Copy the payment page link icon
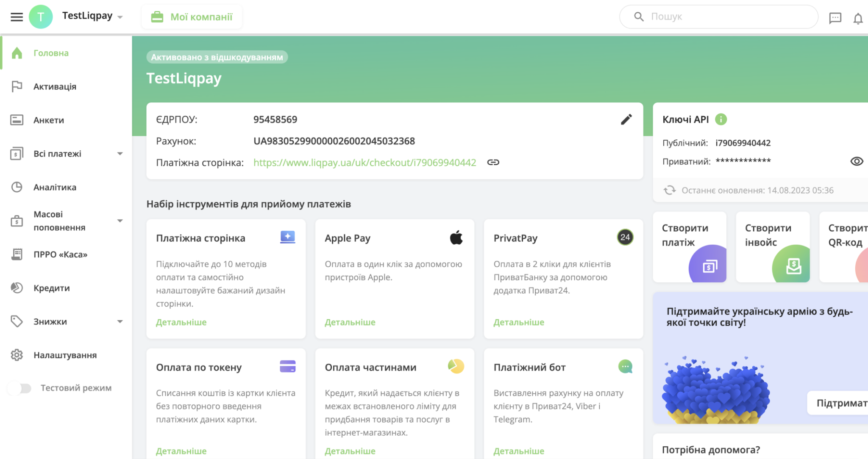Image resolution: width=868 pixels, height=459 pixels. (493, 162)
